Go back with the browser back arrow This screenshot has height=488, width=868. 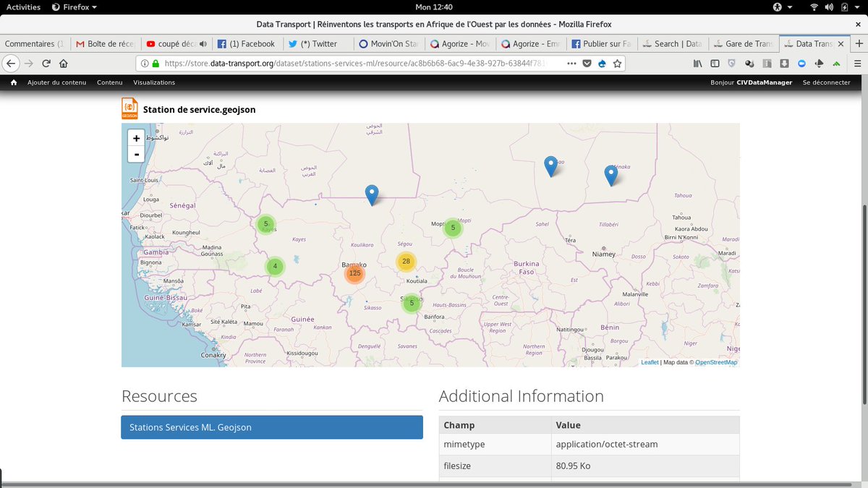pyautogui.click(x=11, y=63)
